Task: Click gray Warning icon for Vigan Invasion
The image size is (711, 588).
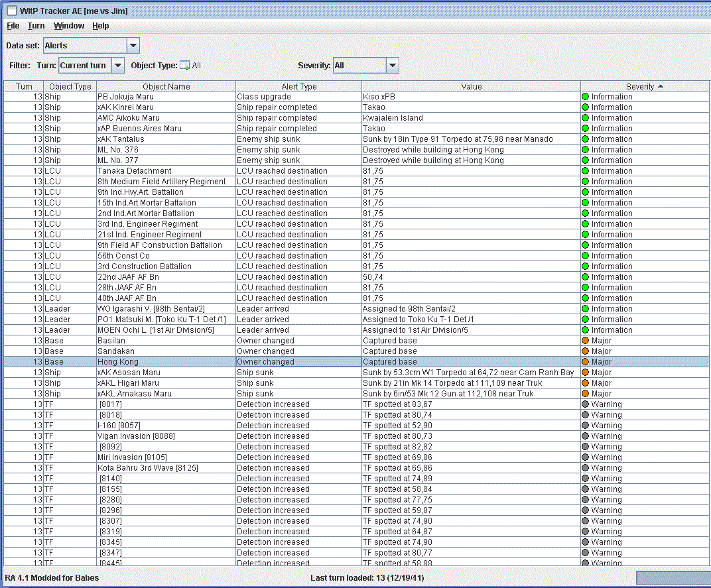Action: pos(586,436)
